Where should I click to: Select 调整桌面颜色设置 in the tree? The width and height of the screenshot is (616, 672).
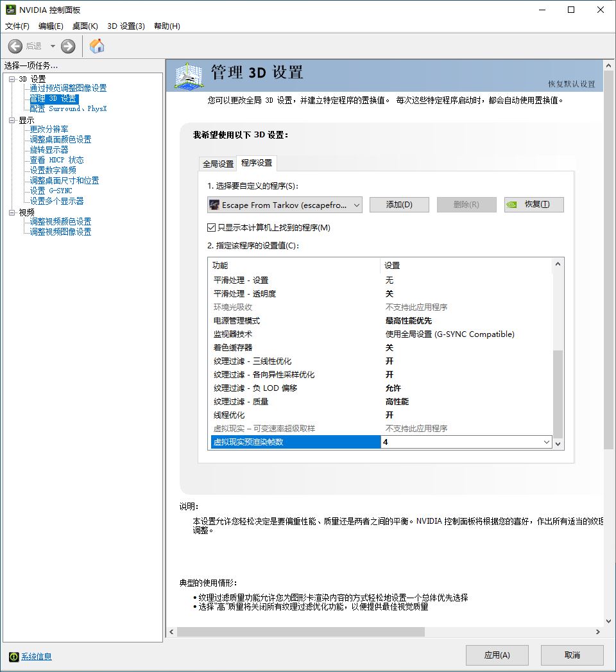[x=60, y=139]
